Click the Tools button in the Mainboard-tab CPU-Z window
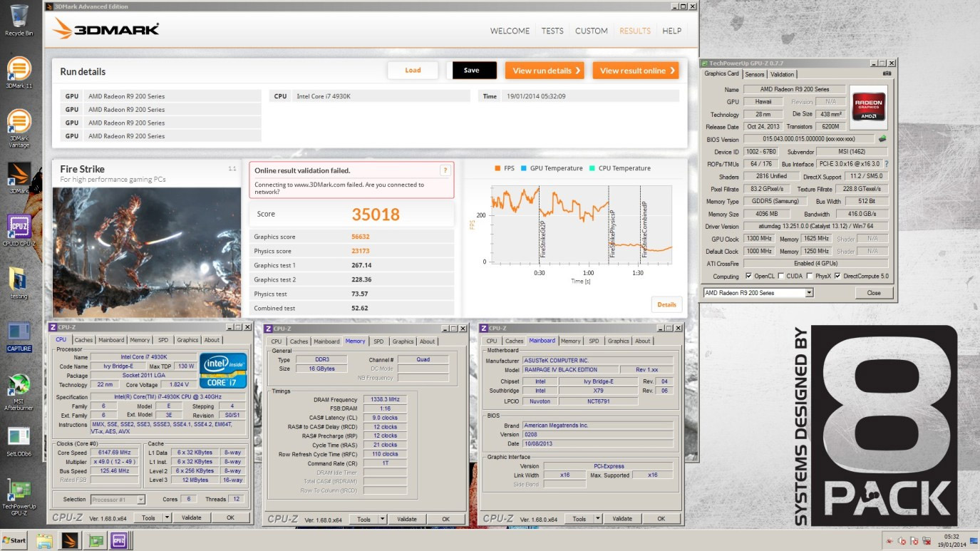 coord(579,519)
